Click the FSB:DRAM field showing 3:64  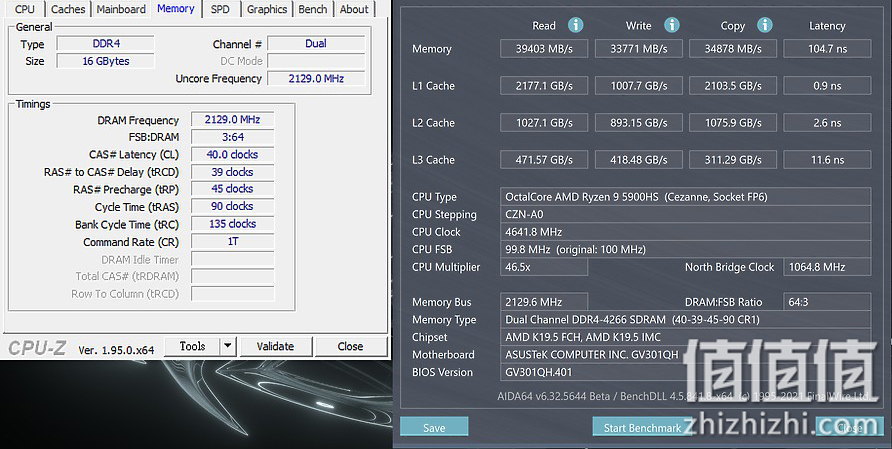[x=233, y=137]
